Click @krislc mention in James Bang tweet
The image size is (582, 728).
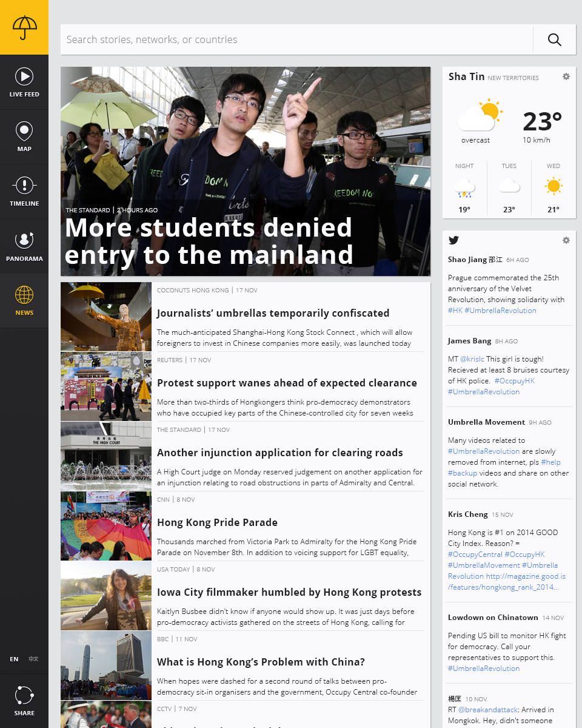[472, 359]
